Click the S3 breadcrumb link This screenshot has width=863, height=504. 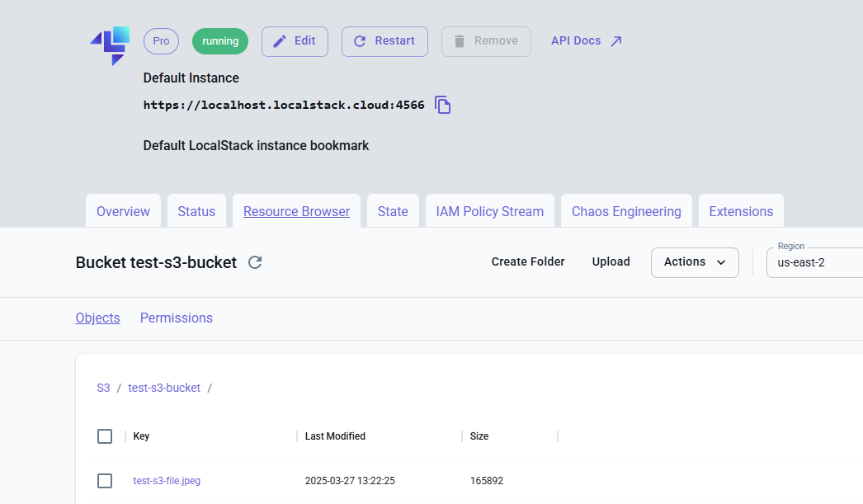pos(103,388)
